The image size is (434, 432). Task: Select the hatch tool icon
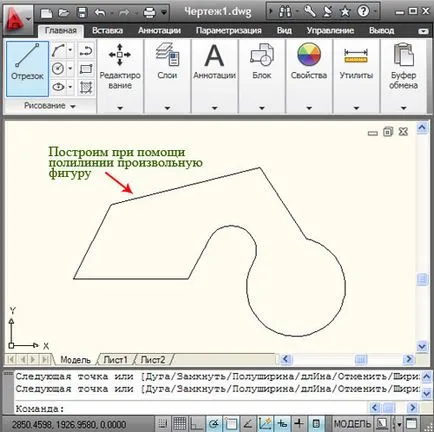click(x=86, y=87)
